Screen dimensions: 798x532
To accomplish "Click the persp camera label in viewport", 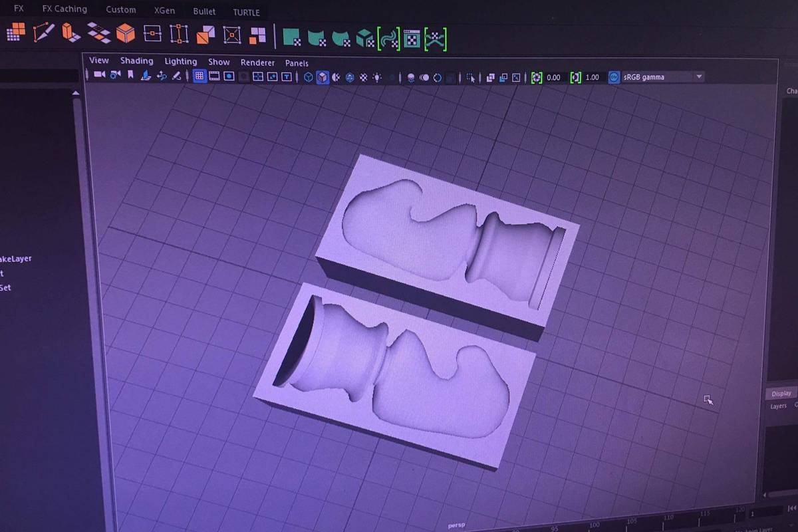I will (x=456, y=525).
